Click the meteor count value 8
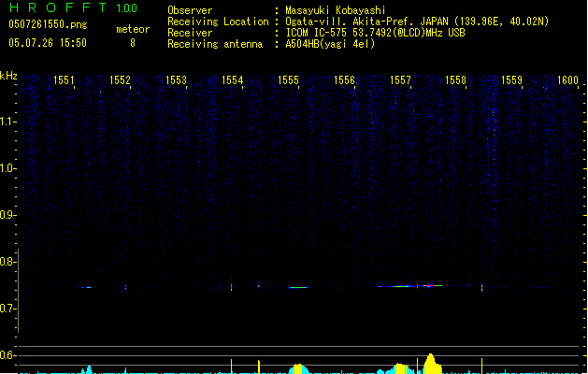 point(133,43)
